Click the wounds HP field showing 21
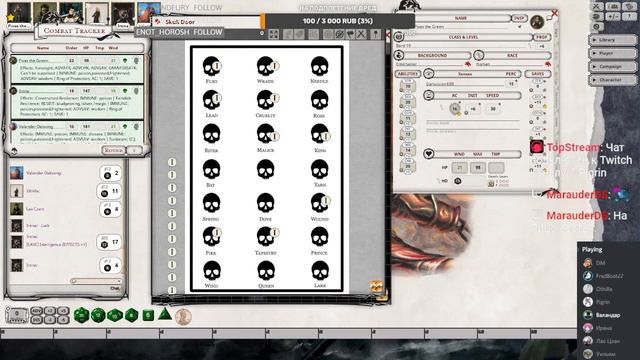 tap(460, 167)
